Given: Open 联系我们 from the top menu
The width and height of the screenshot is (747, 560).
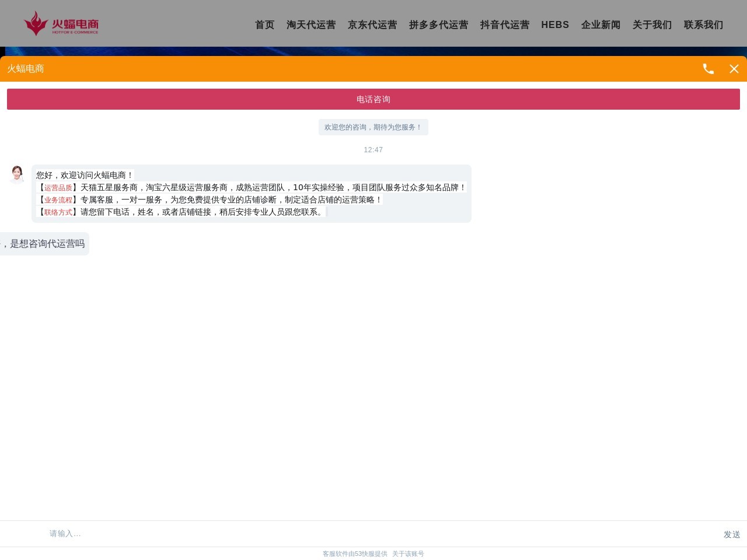Looking at the screenshot, I should tap(703, 25).
